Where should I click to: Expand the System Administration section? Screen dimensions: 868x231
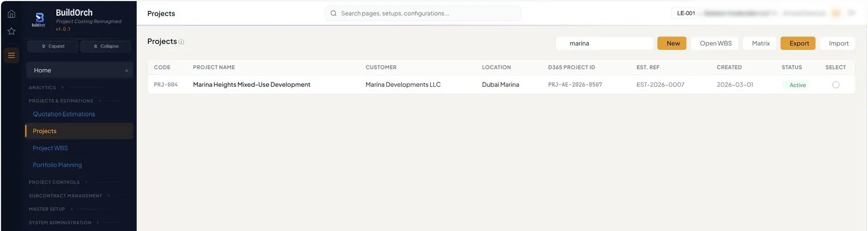(64, 223)
